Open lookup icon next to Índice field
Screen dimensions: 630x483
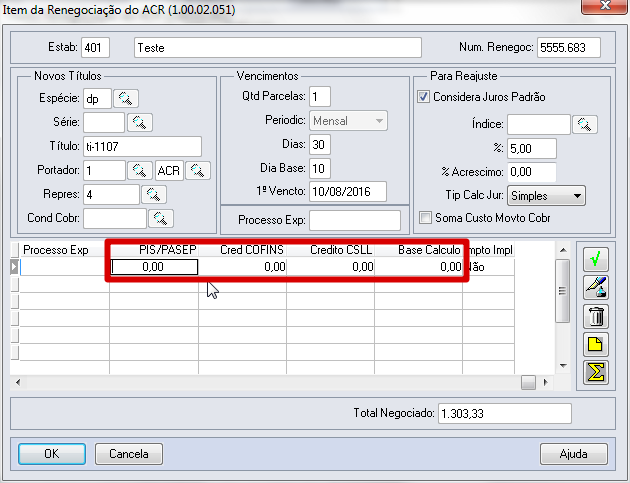point(585,125)
